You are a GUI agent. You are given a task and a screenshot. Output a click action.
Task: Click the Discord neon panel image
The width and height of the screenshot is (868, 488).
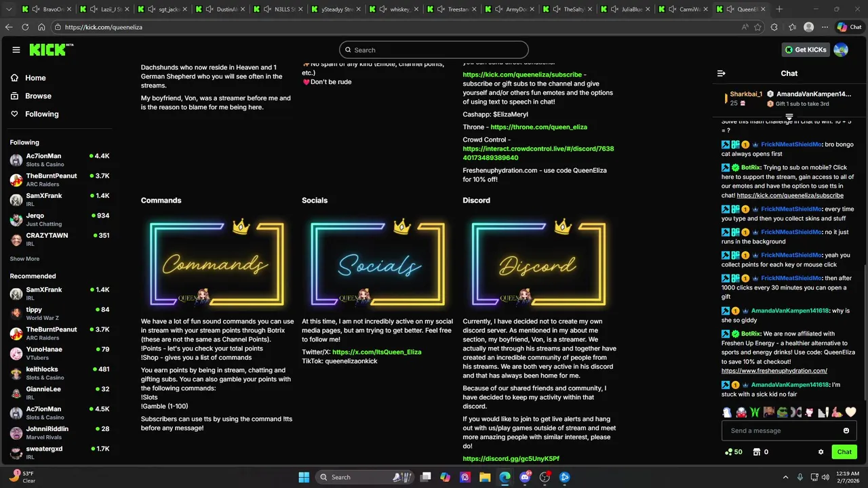click(539, 263)
